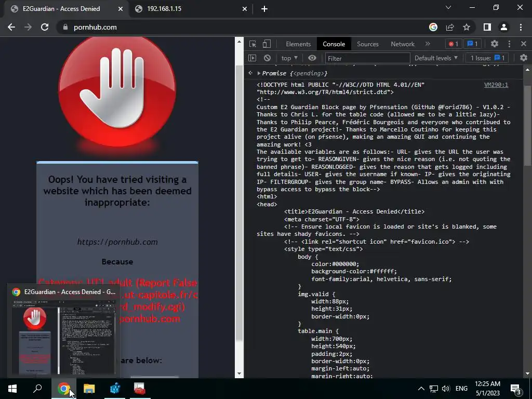
Task: View site information via padlock icon
Action: [x=65, y=27]
